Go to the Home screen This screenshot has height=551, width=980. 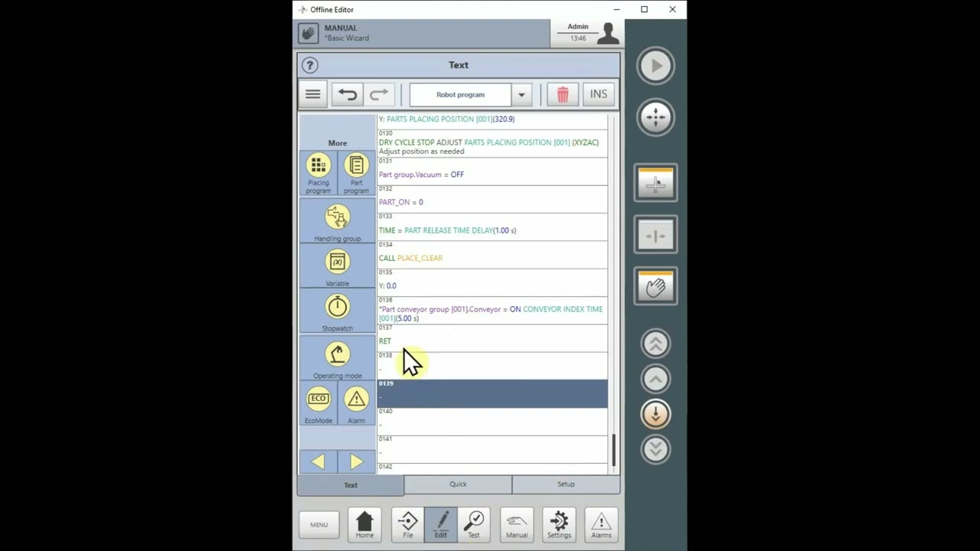(x=364, y=524)
